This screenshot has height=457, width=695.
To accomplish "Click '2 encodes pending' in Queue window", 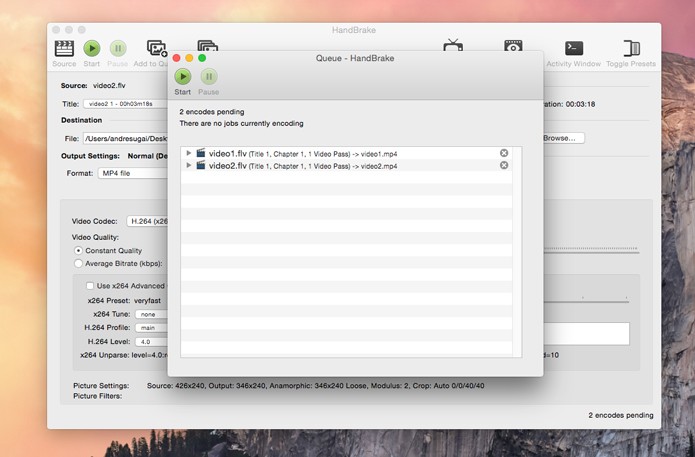I will (x=212, y=112).
